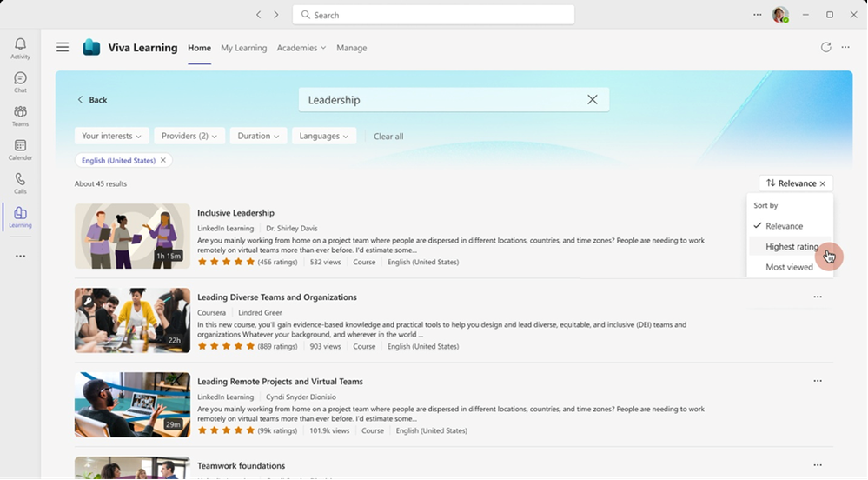Clear the Relevance sort with X
The image size is (868, 480).
point(823,183)
